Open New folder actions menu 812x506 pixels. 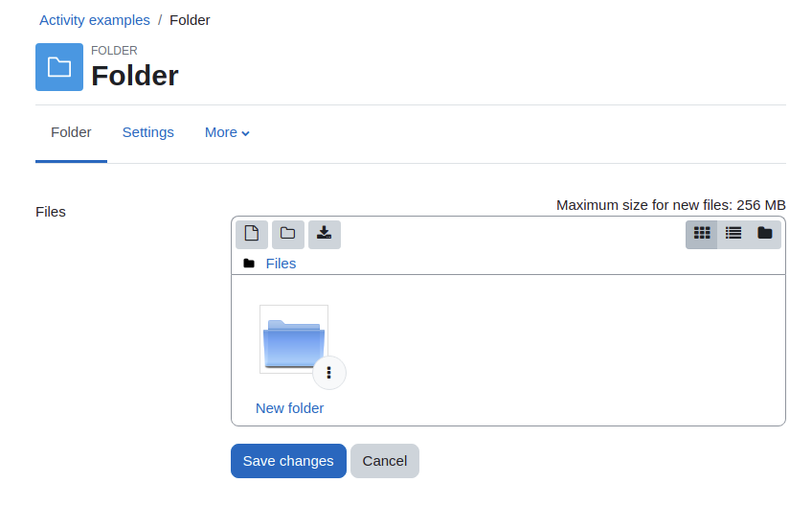tap(328, 373)
